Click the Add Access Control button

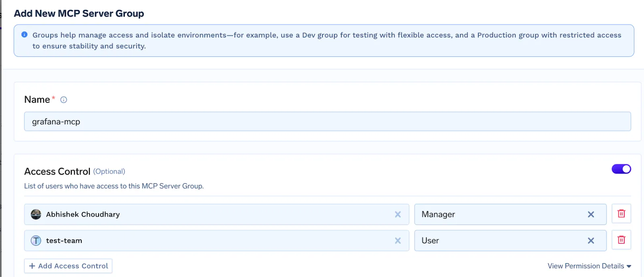[x=68, y=266]
